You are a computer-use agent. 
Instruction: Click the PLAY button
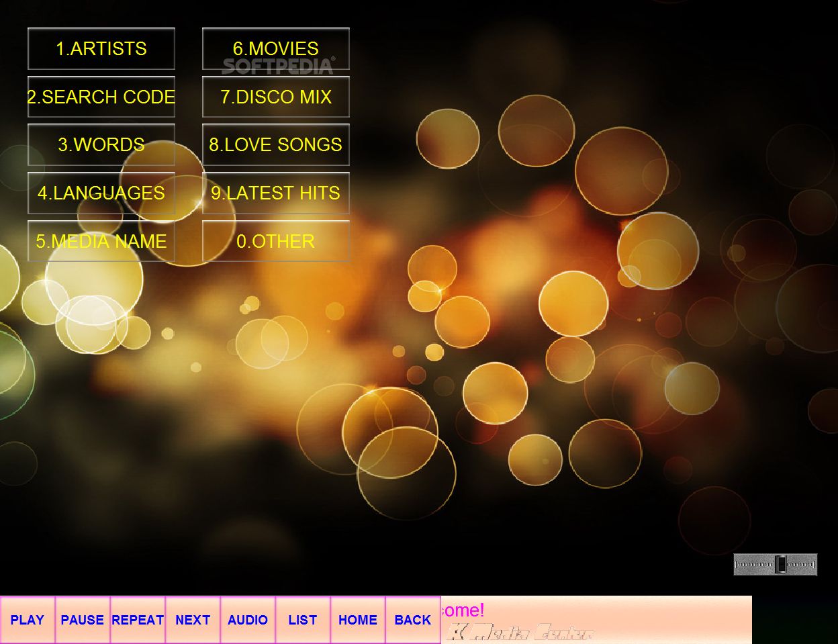tap(28, 620)
